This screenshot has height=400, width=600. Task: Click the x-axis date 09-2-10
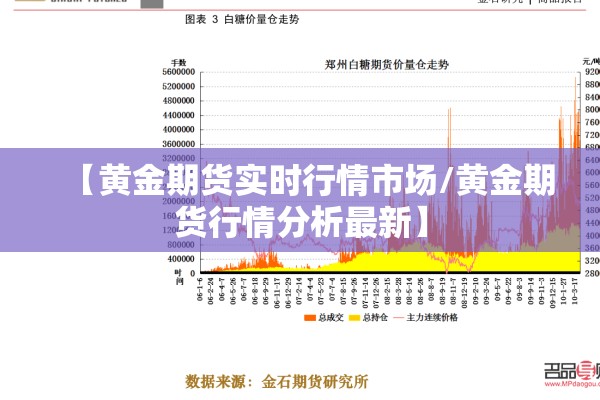475,291
